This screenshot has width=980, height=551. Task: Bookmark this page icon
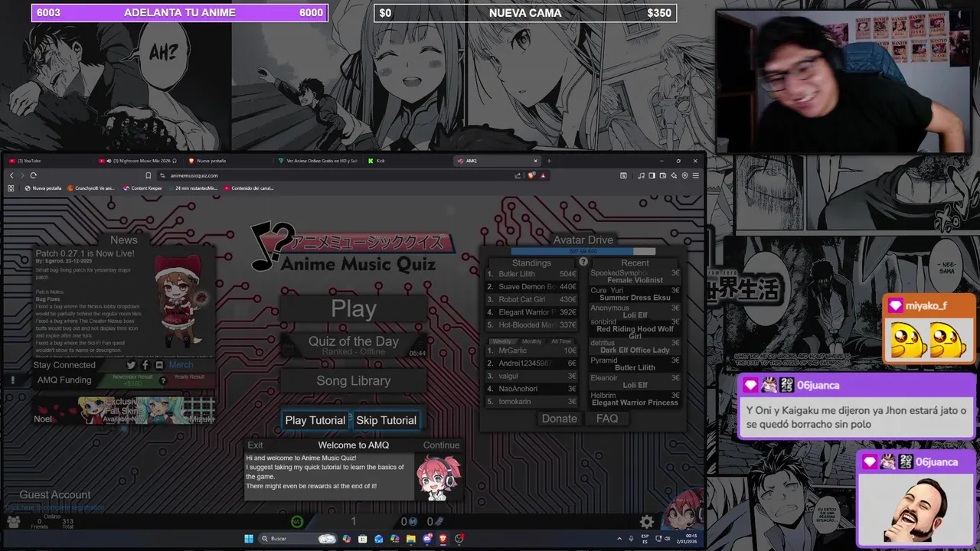coord(149,175)
